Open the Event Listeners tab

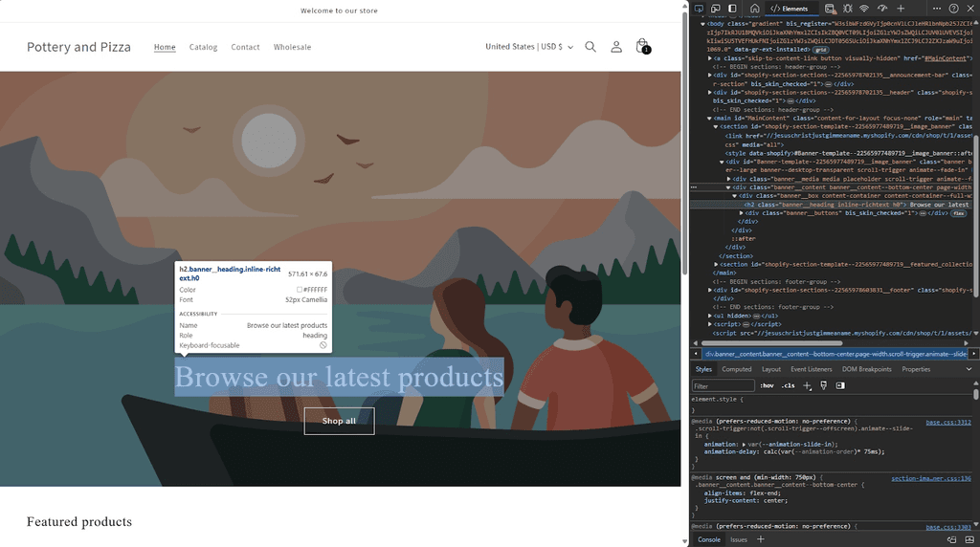point(812,370)
